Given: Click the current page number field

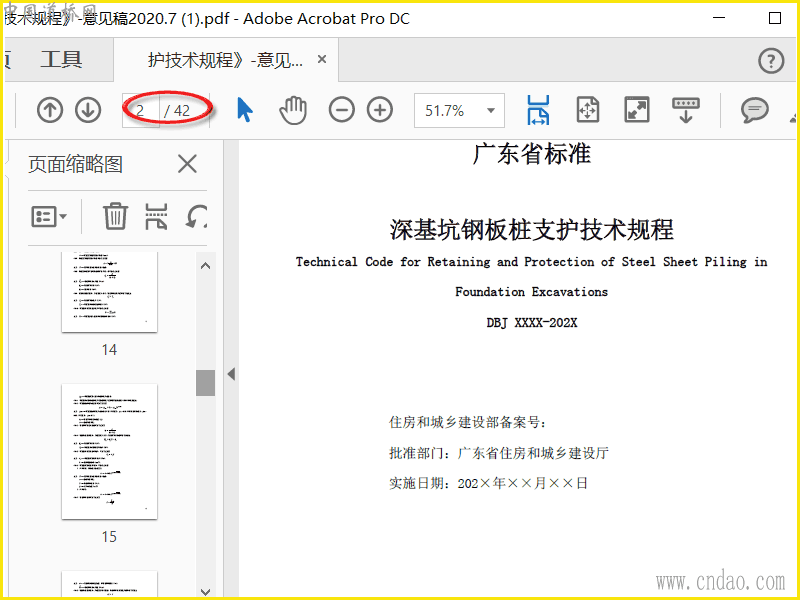Looking at the screenshot, I should [x=140, y=110].
